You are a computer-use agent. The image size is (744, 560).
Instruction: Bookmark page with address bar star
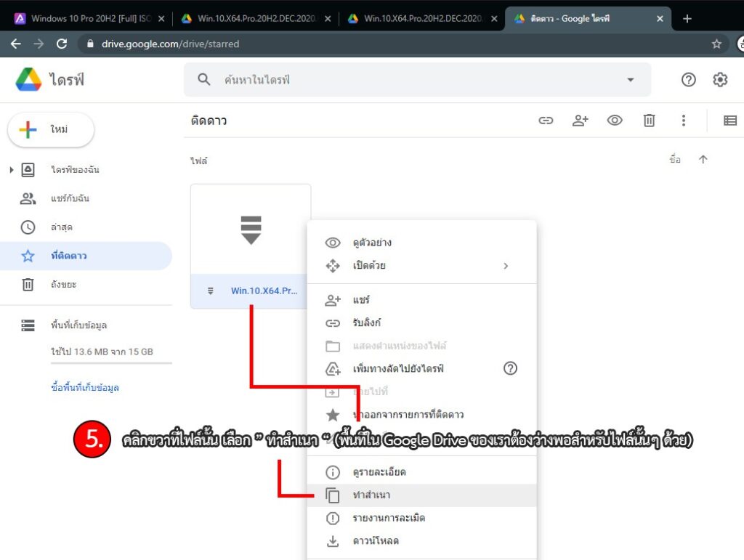716,44
